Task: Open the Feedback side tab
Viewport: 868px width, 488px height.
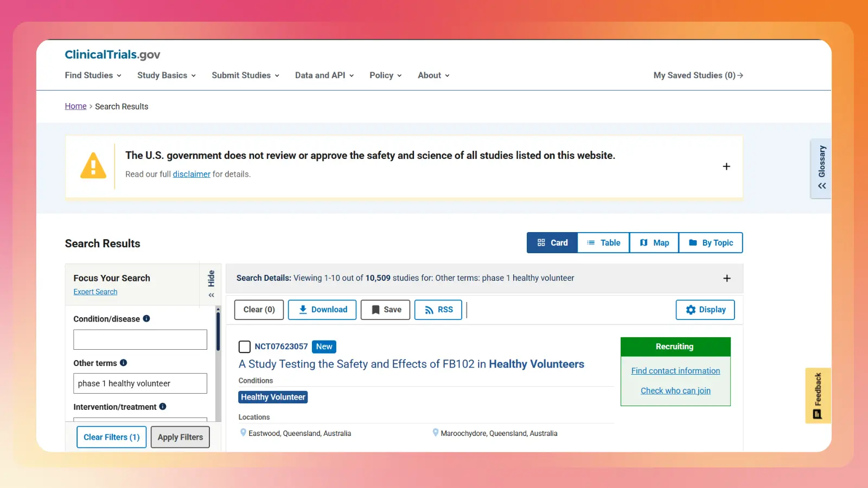Action: (x=818, y=395)
